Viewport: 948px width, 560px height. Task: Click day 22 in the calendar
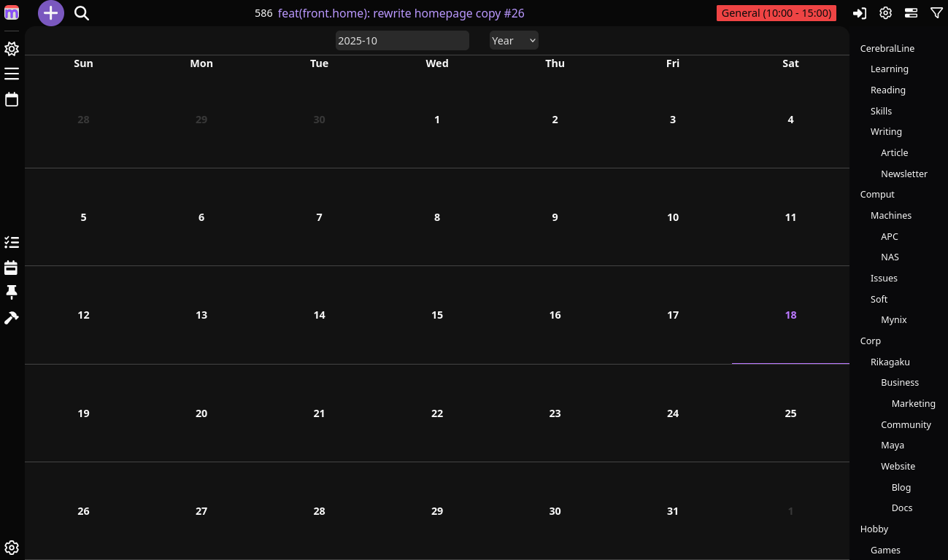pyautogui.click(x=437, y=413)
